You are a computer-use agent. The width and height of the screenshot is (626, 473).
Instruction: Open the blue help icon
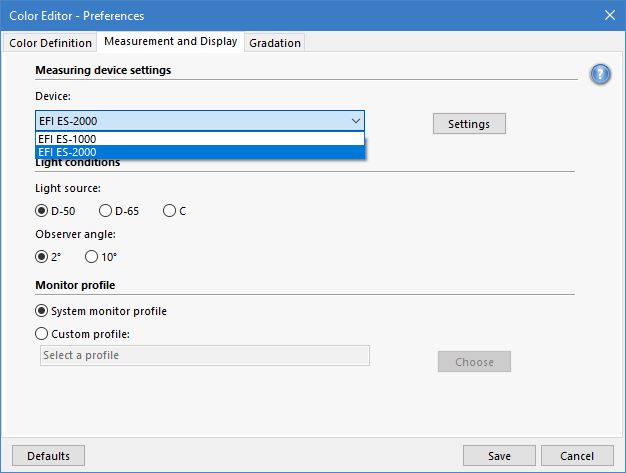coord(600,74)
